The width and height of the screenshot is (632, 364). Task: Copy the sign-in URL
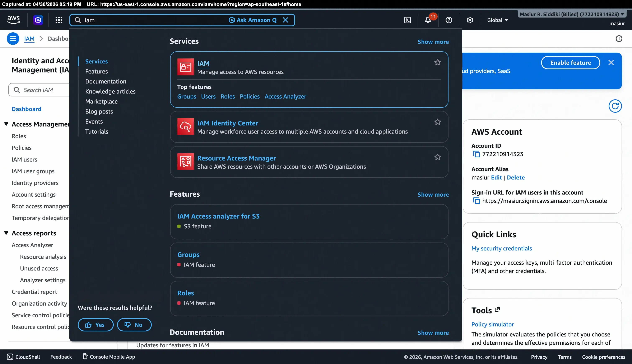(476, 201)
